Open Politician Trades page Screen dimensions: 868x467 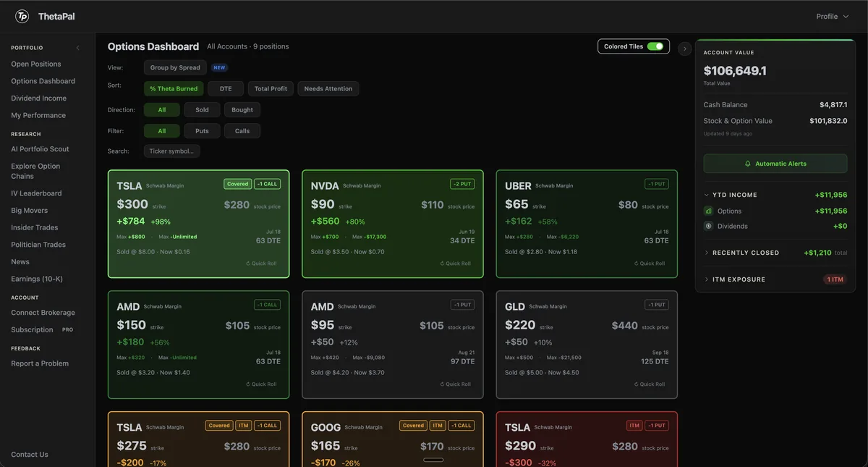(x=38, y=245)
